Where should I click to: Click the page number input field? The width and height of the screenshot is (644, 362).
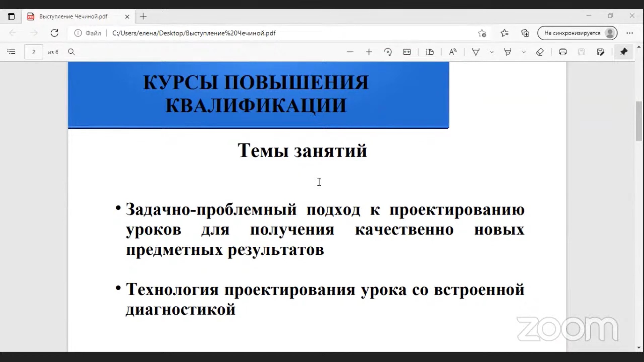pos(34,52)
